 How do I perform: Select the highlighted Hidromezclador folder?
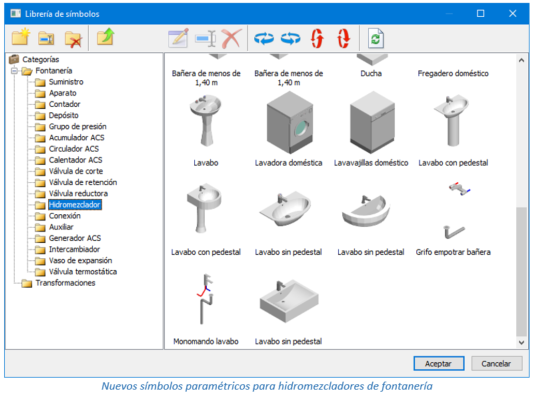75,205
